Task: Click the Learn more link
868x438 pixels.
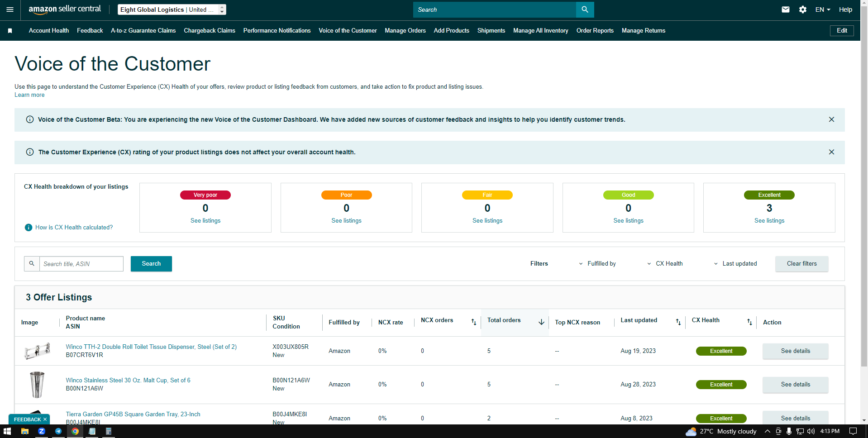Action: (29, 95)
